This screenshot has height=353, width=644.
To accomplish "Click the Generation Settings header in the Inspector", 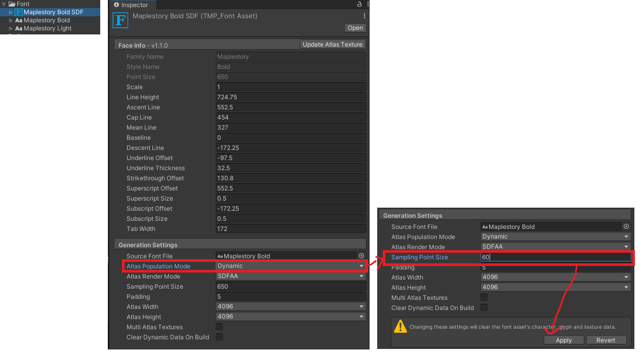I will [240, 245].
